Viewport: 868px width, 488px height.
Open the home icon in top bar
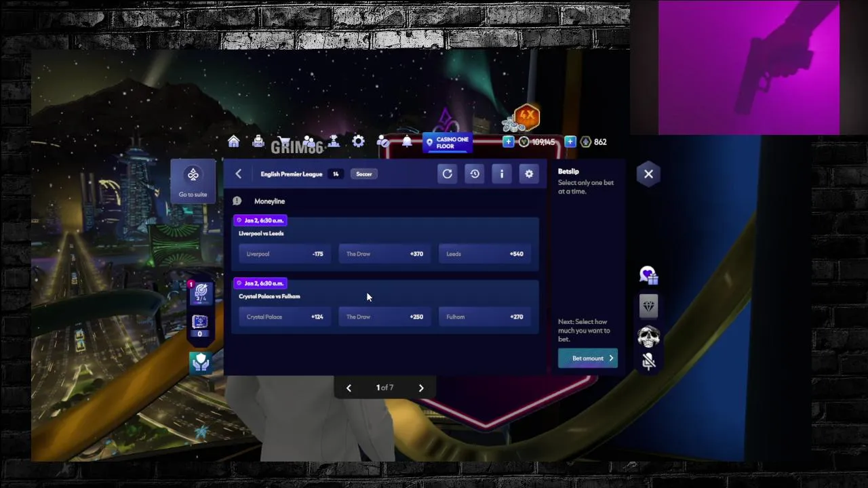pos(233,142)
